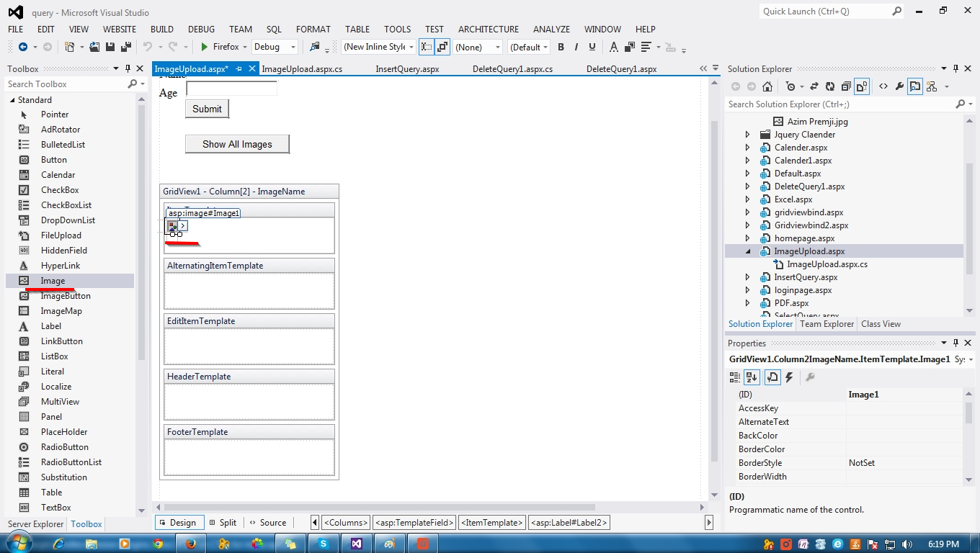
Task: Switch to the Class View tab
Action: click(881, 324)
